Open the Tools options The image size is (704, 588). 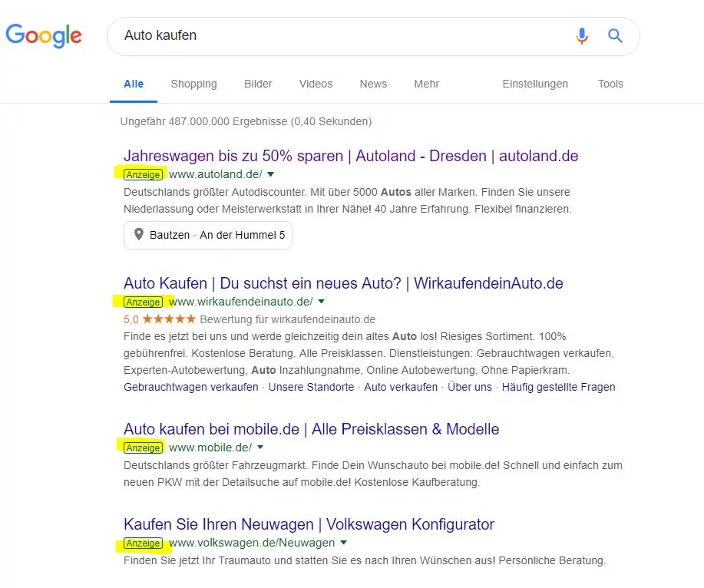click(x=610, y=84)
